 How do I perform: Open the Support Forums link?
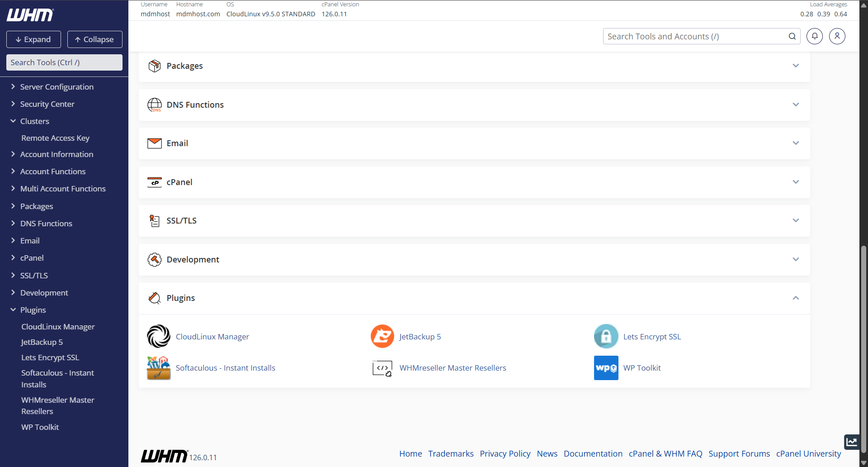coord(739,453)
